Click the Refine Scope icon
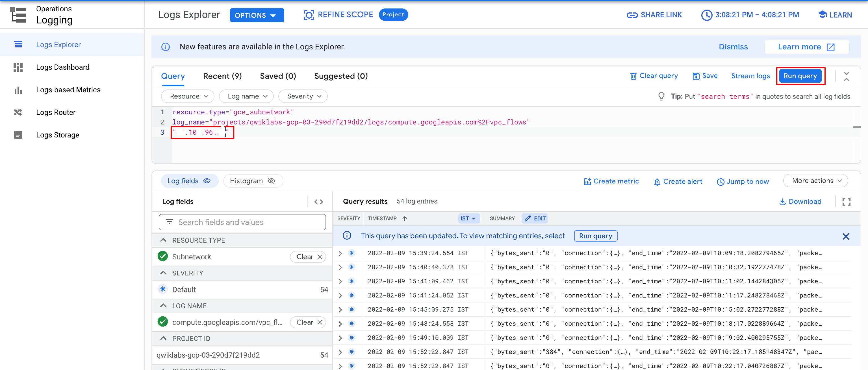The width and height of the screenshot is (868, 370). [x=309, y=15]
